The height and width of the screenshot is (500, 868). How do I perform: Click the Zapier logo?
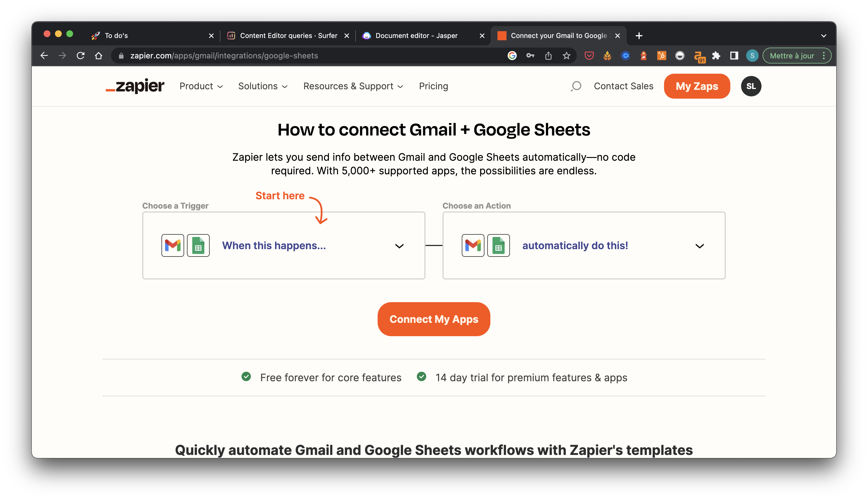click(135, 86)
